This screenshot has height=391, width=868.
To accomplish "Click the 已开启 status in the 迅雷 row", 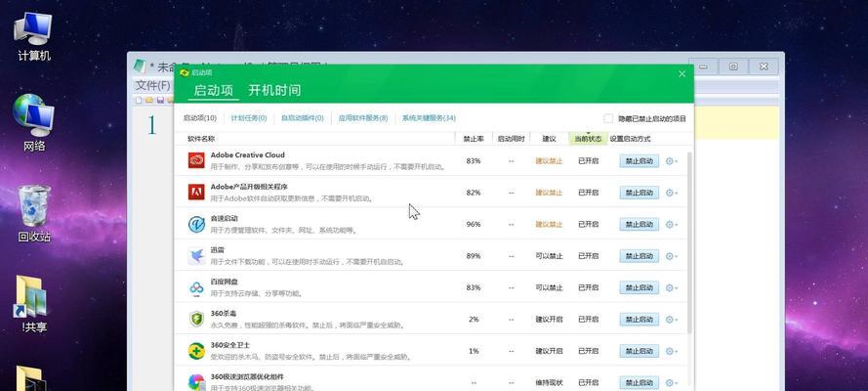I will (588, 256).
